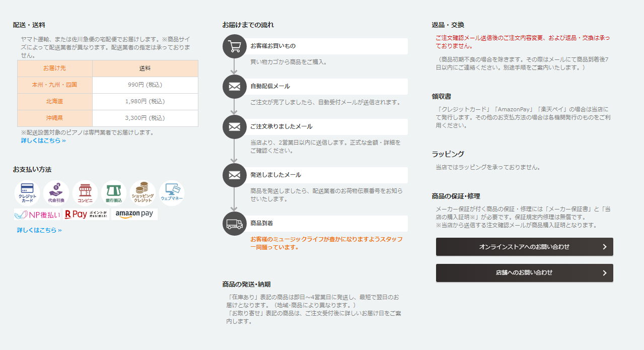Image resolution: width=644 pixels, height=350 pixels.
Task: Select the 銀行振込 payment icon
Action: pos(114,193)
